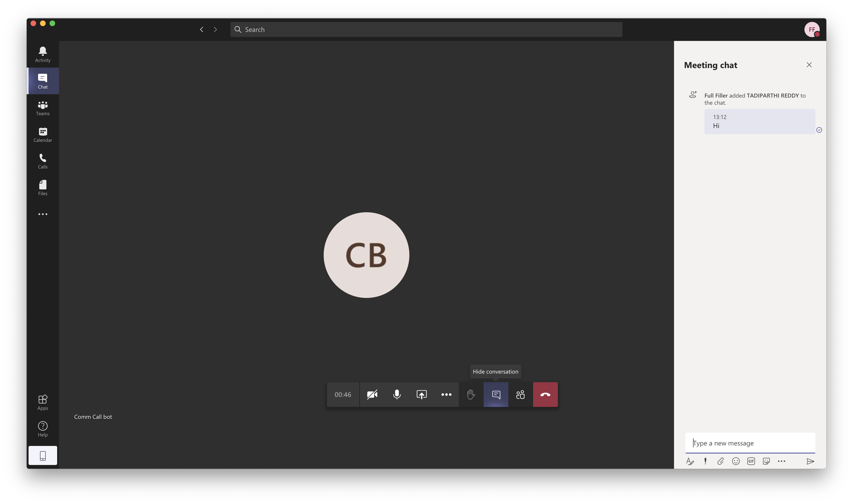Click the macOS yellow minimize button

point(43,23)
